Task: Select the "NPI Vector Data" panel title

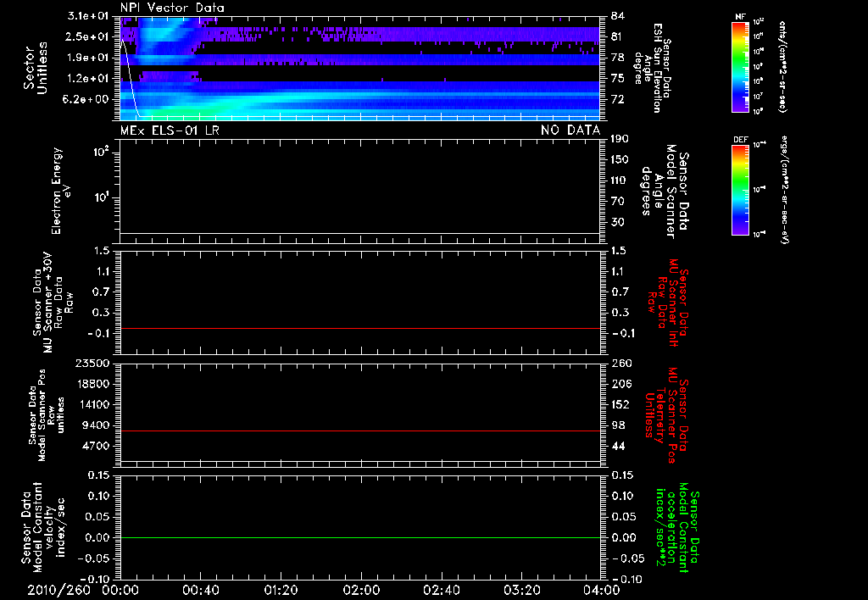Action: point(173,8)
